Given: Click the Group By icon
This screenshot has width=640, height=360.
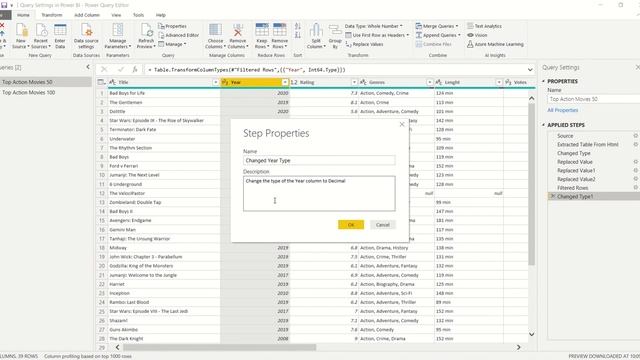Looking at the screenshot, I should tap(335, 36).
